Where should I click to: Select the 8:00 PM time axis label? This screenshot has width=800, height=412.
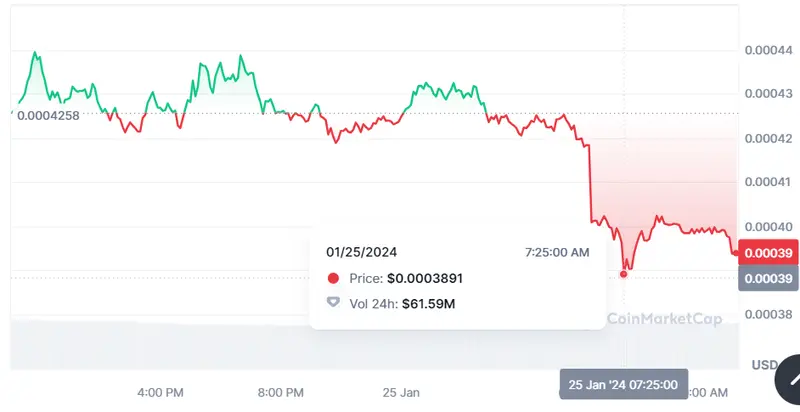[281, 392]
